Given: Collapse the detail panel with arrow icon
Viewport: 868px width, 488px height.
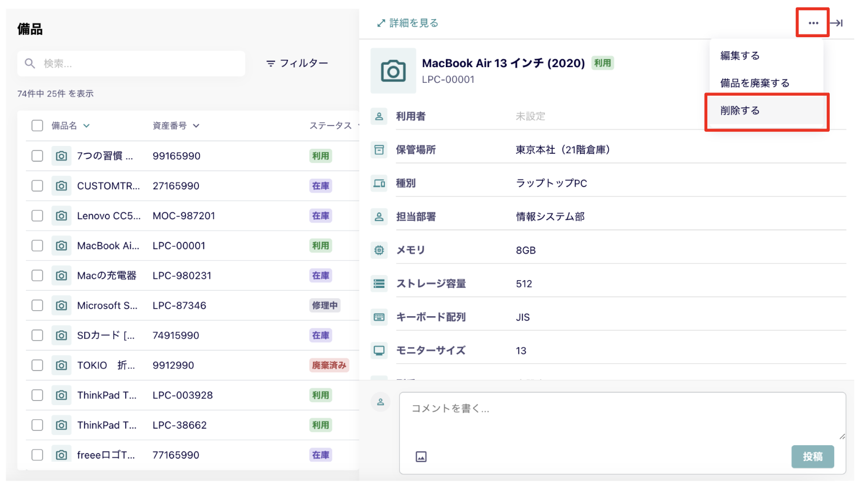Looking at the screenshot, I should coord(836,23).
